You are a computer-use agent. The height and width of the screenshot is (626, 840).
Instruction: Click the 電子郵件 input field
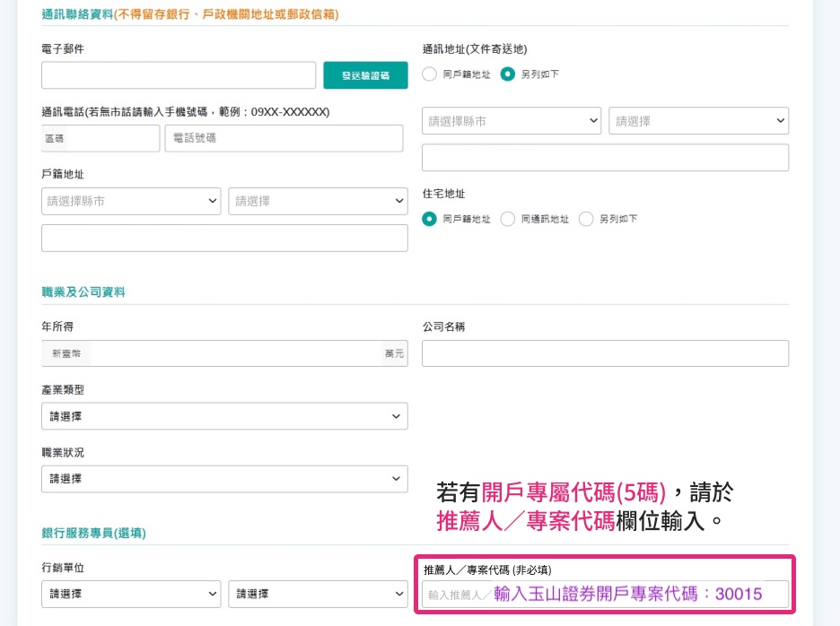coord(179,75)
